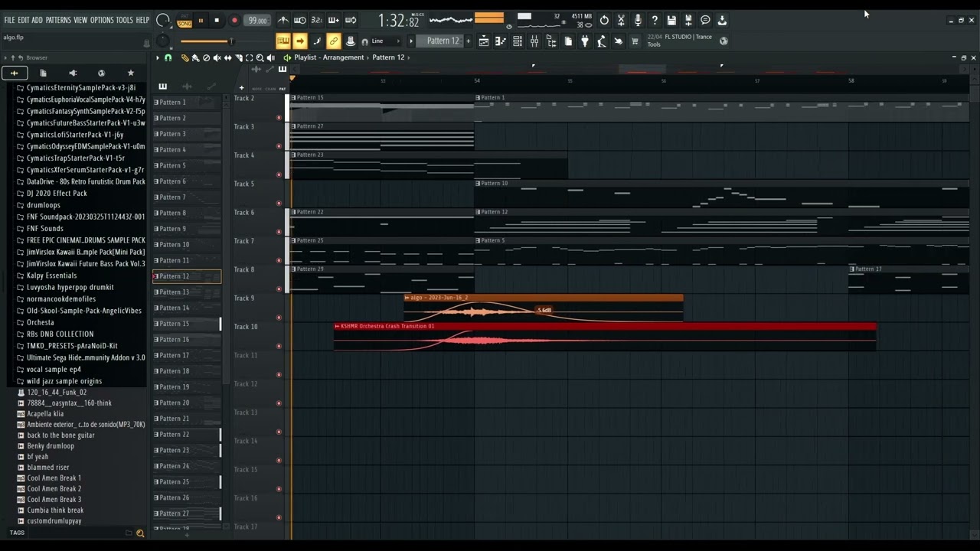Open the Pattern 12 selector dropdown
The height and width of the screenshot is (551, 980).
click(442, 41)
